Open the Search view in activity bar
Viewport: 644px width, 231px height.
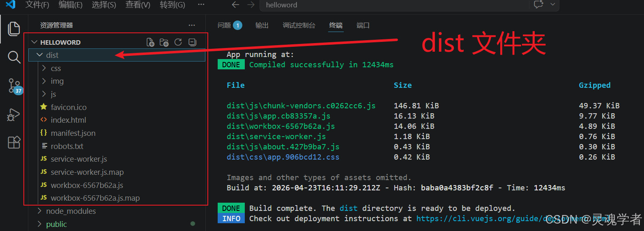[14, 57]
